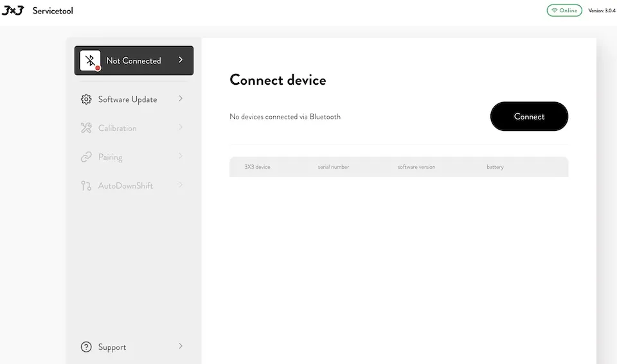The image size is (617, 364).
Task: Click the 'serial number' column header
Action: point(334,167)
